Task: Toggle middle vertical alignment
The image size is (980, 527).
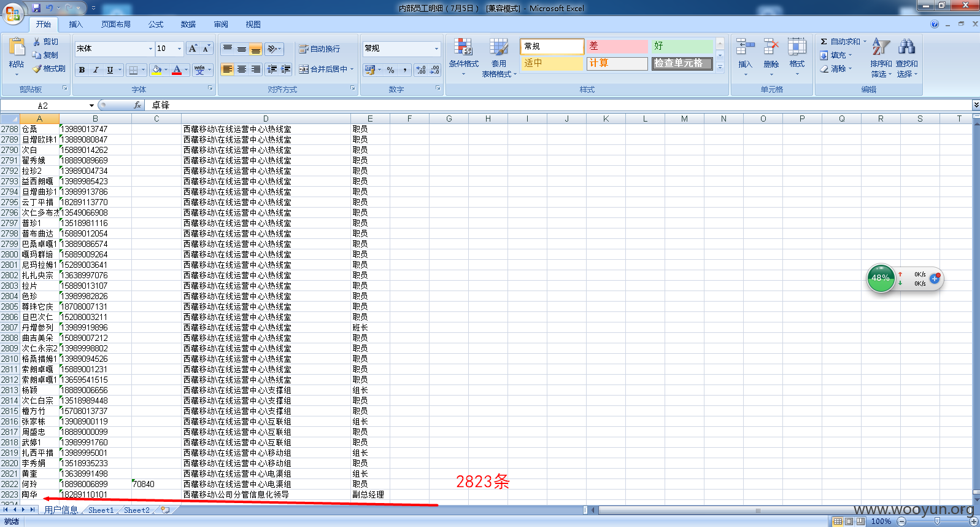Action: (x=242, y=49)
